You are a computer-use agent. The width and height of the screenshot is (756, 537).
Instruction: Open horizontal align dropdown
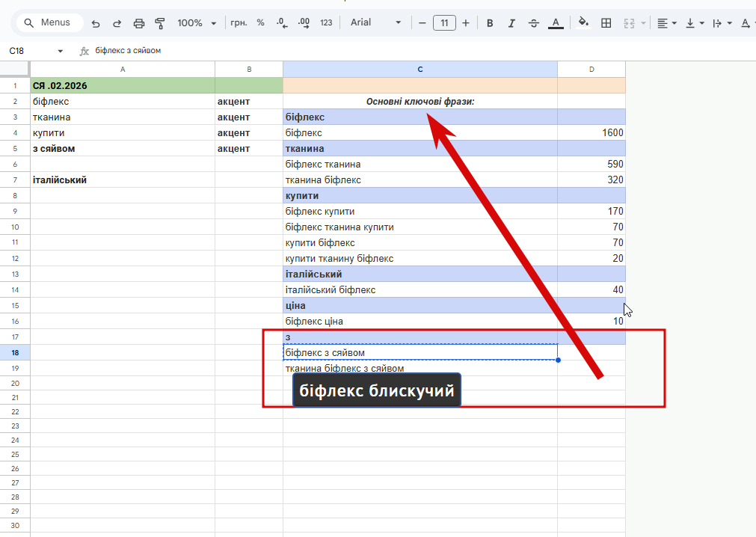pyautogui.click(x=667, y=22)
